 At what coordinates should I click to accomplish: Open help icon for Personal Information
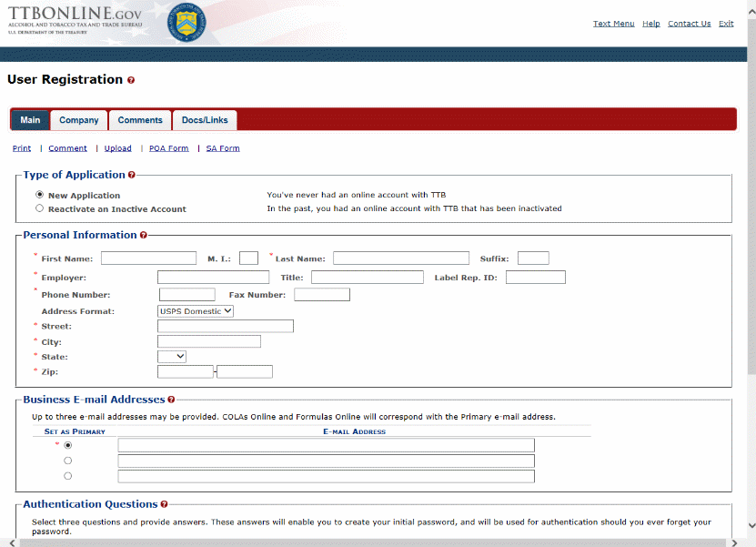tap(144, 236)
